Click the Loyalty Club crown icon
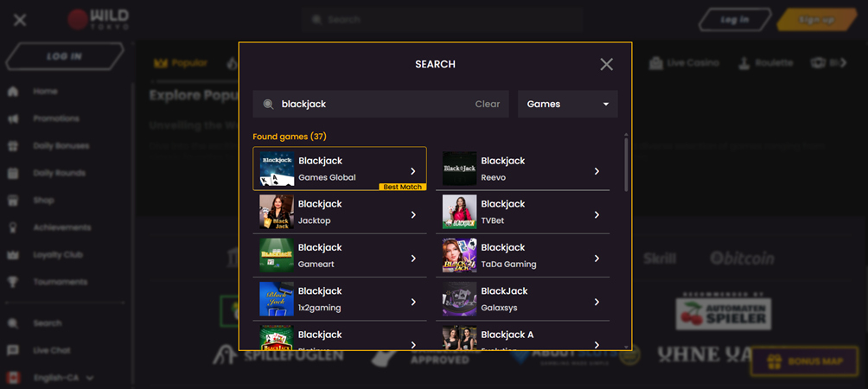Viewport: 868px width, 389px height. (13, 255)
